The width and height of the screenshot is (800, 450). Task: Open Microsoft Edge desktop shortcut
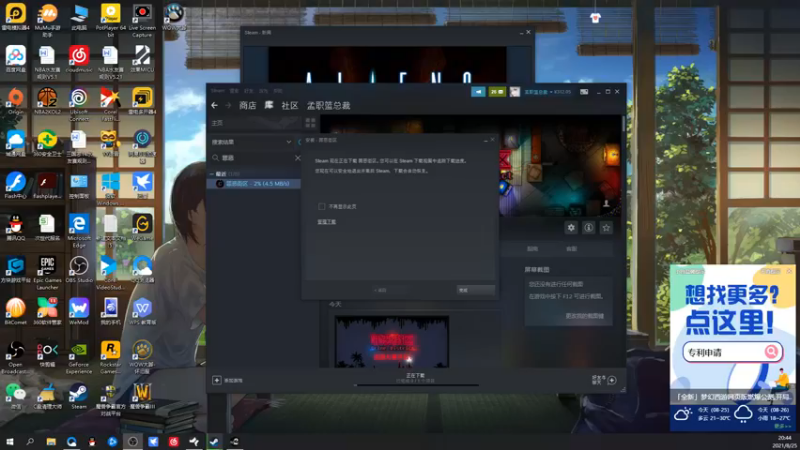[x=79, y=231]
